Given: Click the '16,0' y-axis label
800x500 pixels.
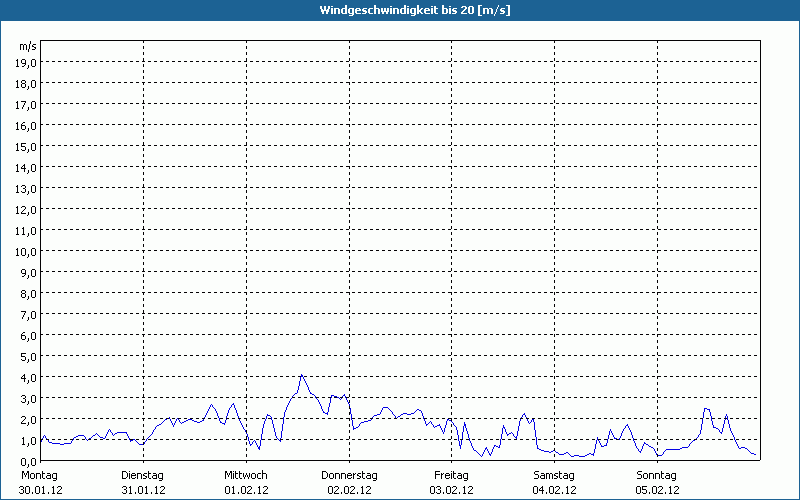Looking at the screenshot, I should coord(26,126).
